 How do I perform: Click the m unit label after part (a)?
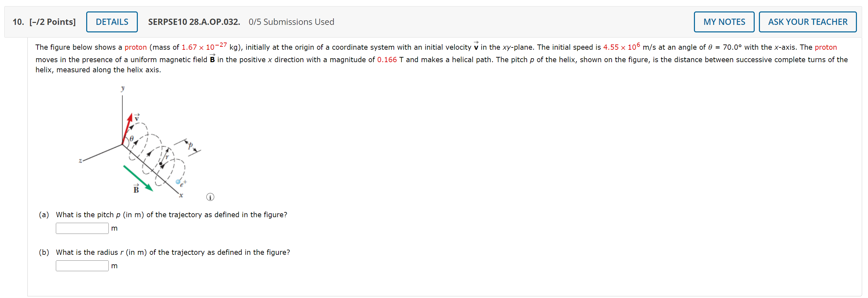(115, 228)
